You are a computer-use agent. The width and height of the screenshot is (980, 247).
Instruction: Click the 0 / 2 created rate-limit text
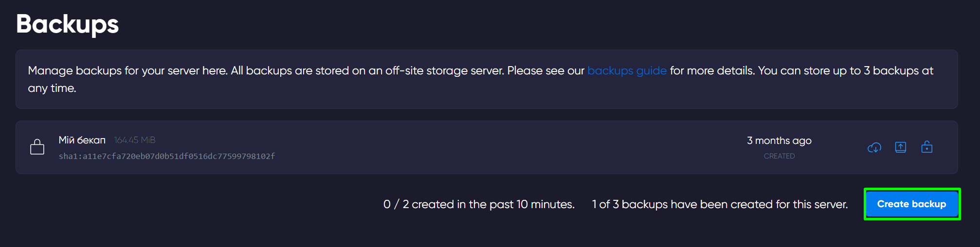[x=479, y=204]
